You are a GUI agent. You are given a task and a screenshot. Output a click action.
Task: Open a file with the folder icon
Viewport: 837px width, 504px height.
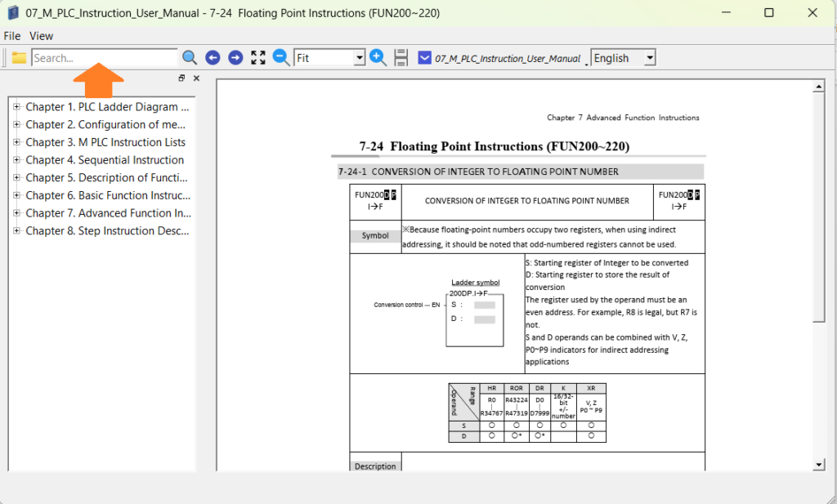(20, 58)
